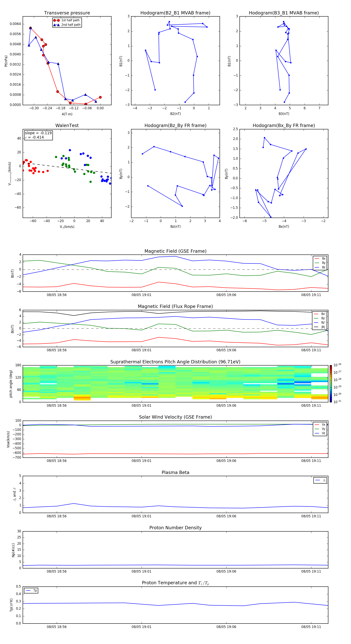The width and height of the screenshot is (351, 644).
Task: Click the By legend entry in GSE magnetic field plot
Action: (x=320, y=263)
